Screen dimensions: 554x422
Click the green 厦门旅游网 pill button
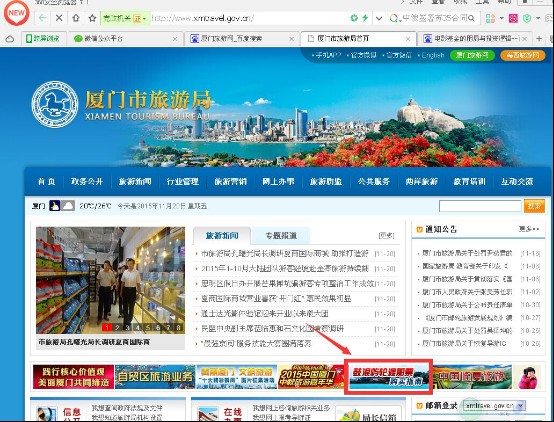point(472,55)
